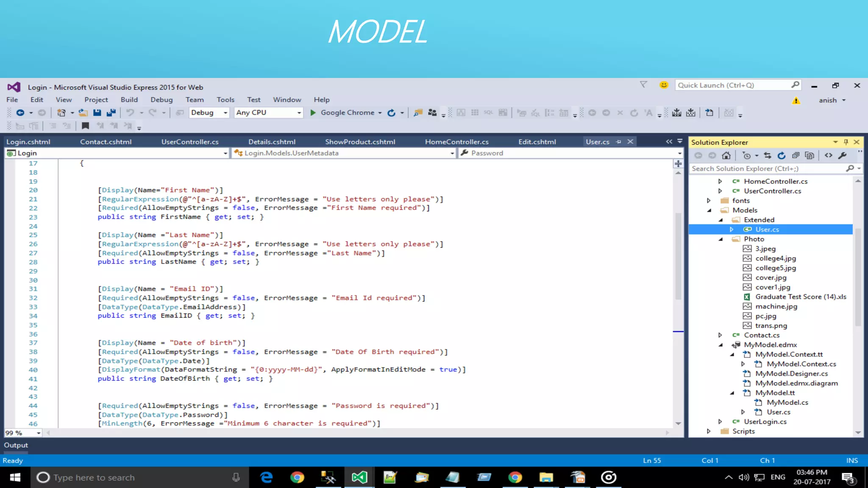Open Properties wrench icon in Solution Explorer
This screenshot has width=868, height=488.
pos(843,155)
